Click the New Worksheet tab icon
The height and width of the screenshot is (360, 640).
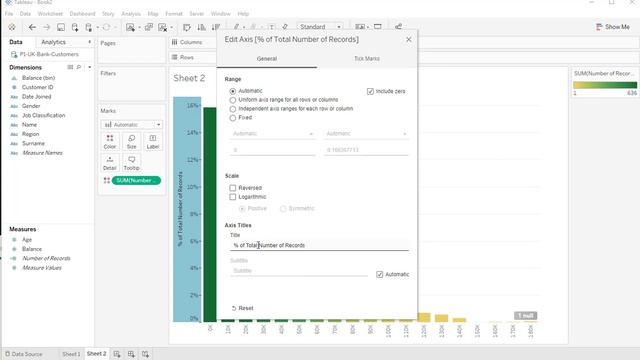(x=117, y=354)
